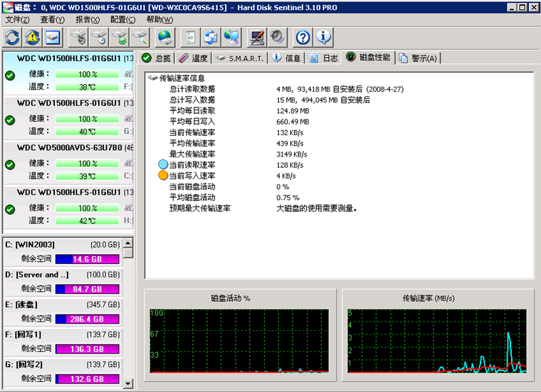The image size is (541, 392).
Task: Switch to the 总揽 overview tab
Action: (x=157, y=58)
